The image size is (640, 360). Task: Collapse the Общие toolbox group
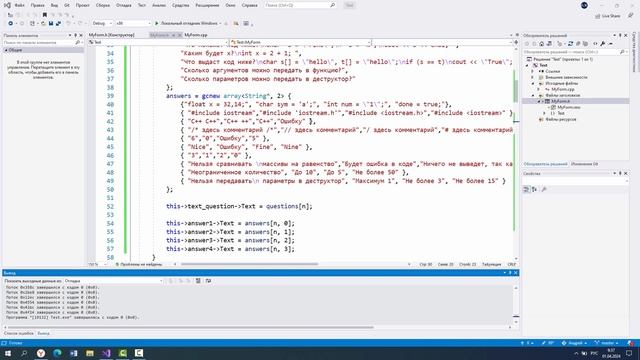pos(6,50)
